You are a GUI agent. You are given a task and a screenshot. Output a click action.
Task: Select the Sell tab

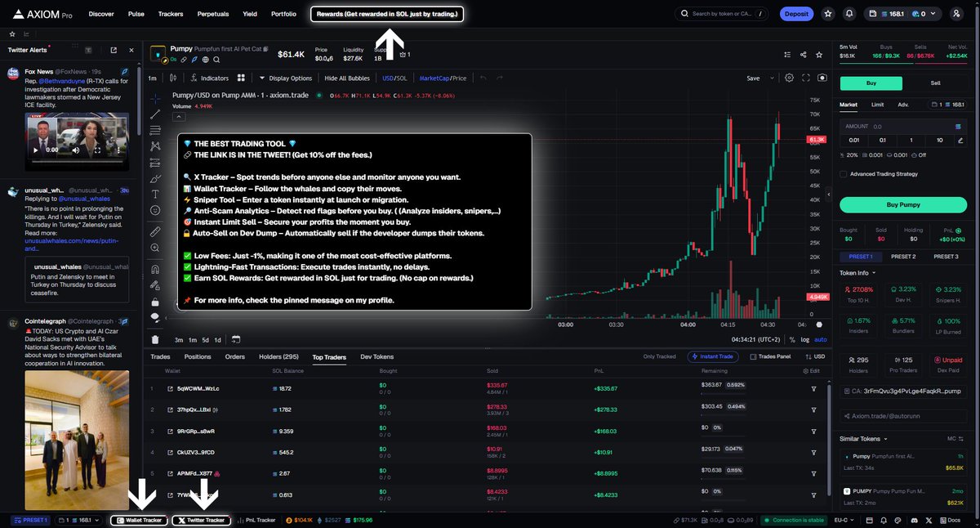pos(935,83)
